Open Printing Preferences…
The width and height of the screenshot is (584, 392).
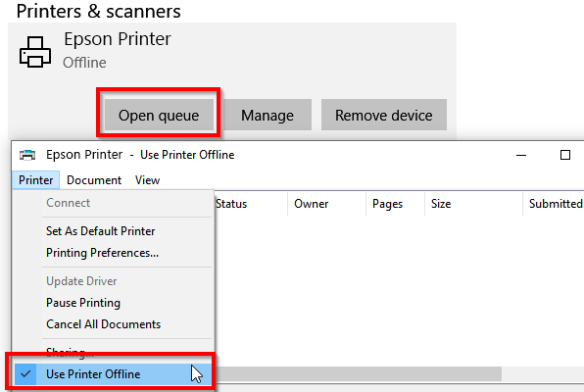114,253
